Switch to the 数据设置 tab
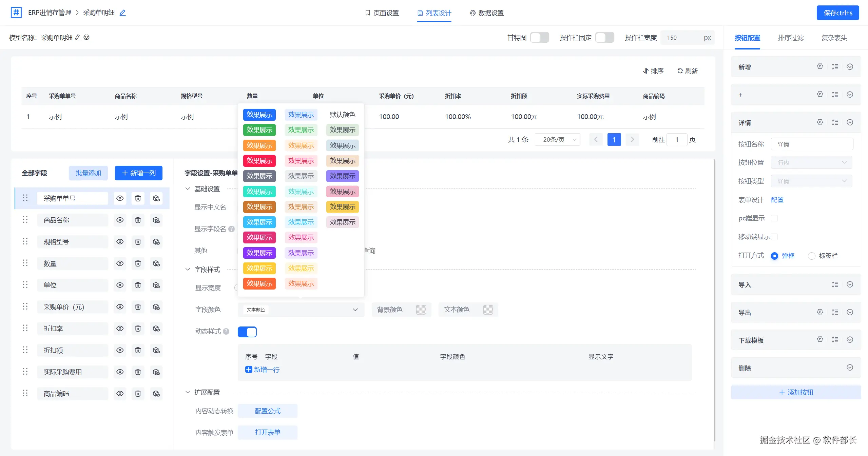The width and height of the screenshot is (868, 456). [486, 13]
